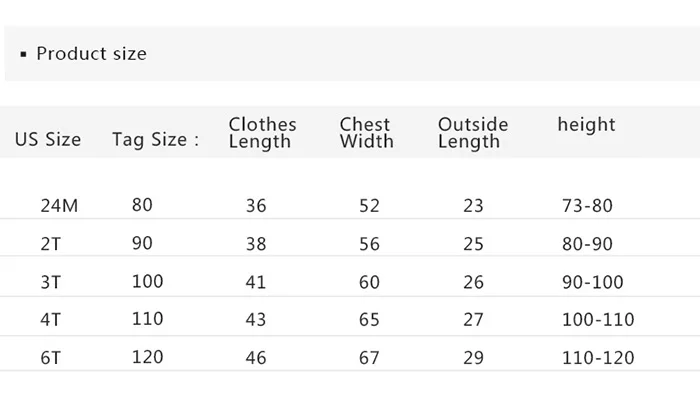Click the Product size heading
The height and width of the screenshot is (420, 700).
92,54
